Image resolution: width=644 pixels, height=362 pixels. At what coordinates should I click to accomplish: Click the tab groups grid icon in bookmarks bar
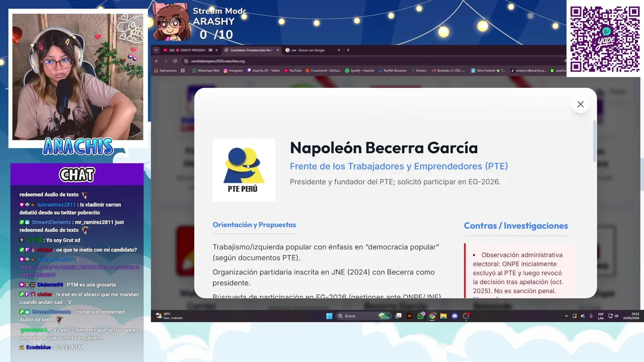[183, 70]
